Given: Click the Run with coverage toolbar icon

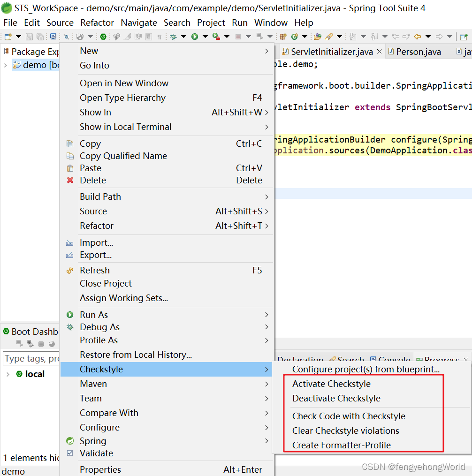Looking at the screenshot, I should pyautogui.click(x=216, y=37).
